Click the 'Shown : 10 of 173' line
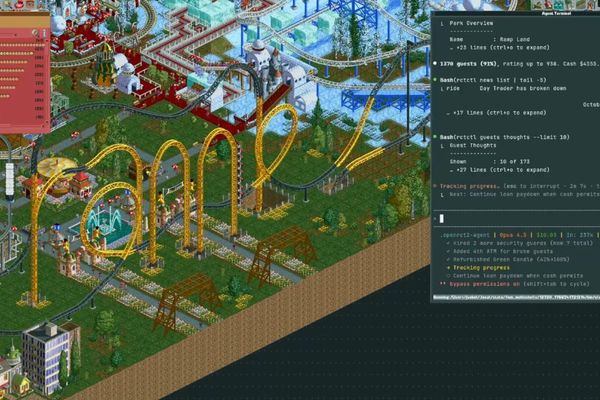The width and height of the screenshot is (600, 400). point(489,162)
